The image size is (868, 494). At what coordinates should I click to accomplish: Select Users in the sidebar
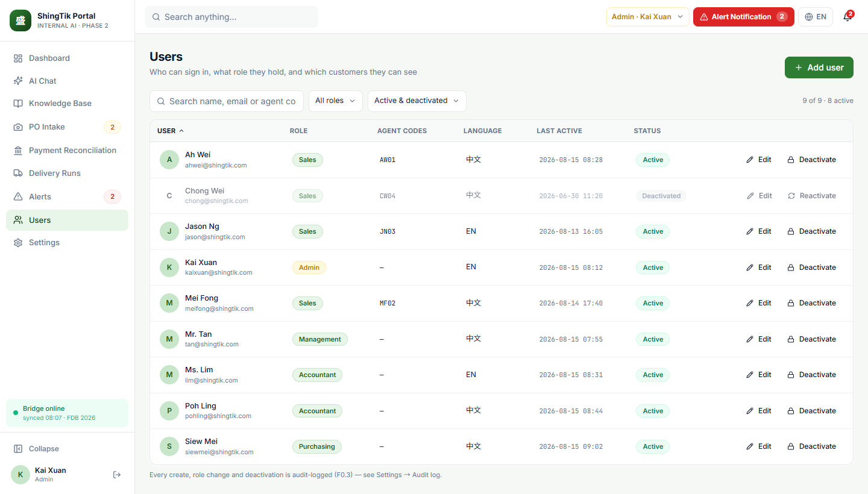(67, 220)
